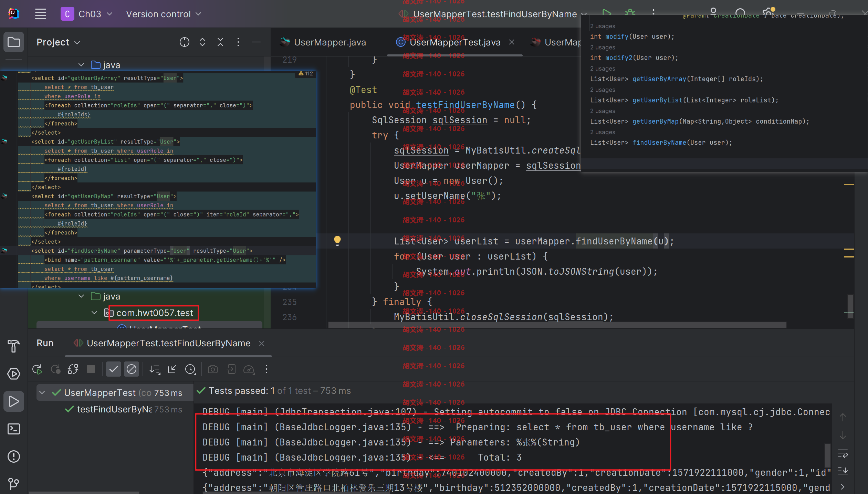Screen dimensions: 868x494
Task: Open sort tests options icon
Action: click(x=155, y=369)
